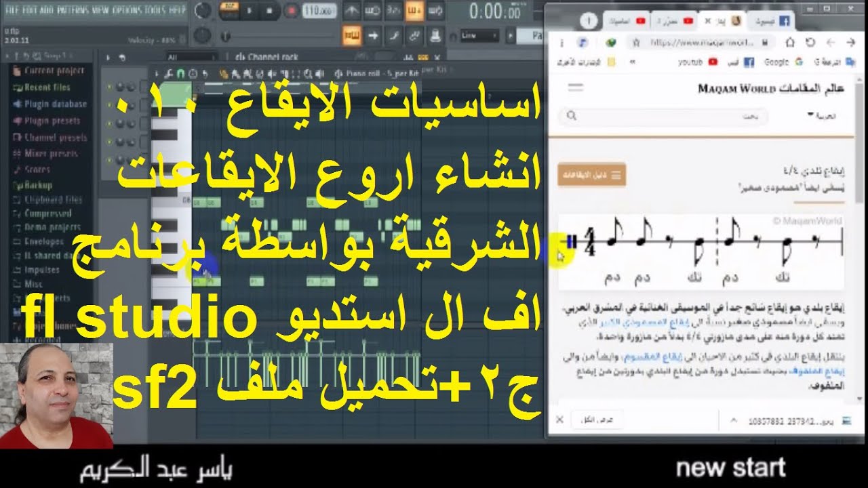Viewport: 868px width, 488px height.
Task: Expand Misc folder in browser
Action: [x=28, y=284]
